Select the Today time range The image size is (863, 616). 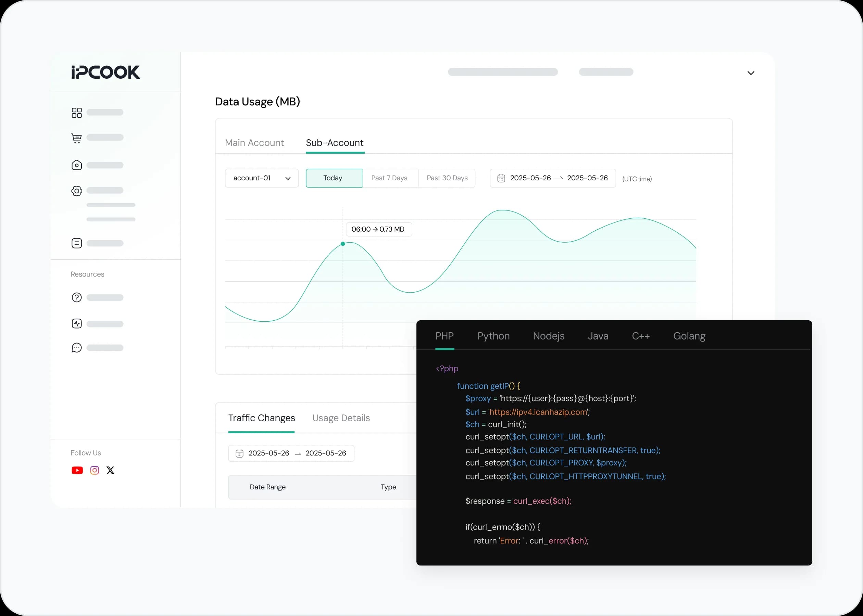tap(334, 178)
